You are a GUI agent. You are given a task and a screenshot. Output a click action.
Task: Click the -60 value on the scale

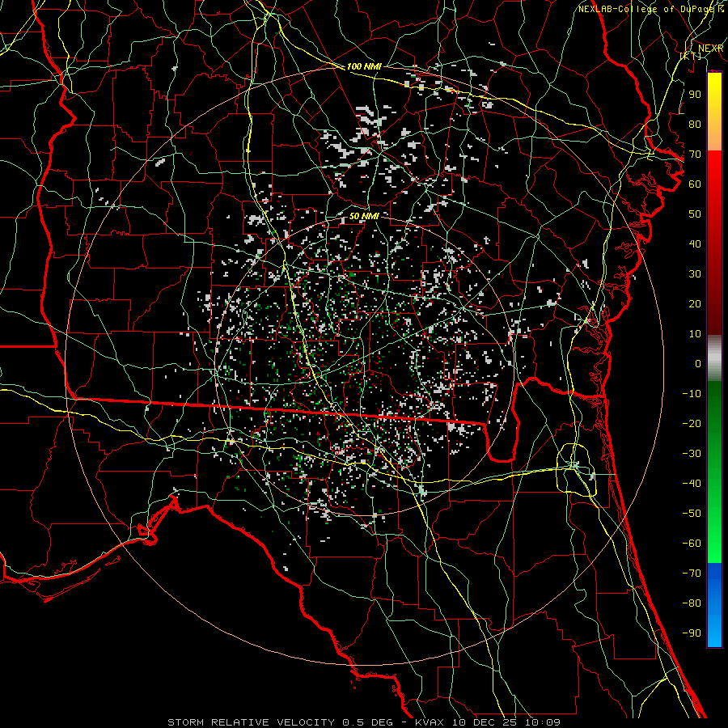point(692,544)
